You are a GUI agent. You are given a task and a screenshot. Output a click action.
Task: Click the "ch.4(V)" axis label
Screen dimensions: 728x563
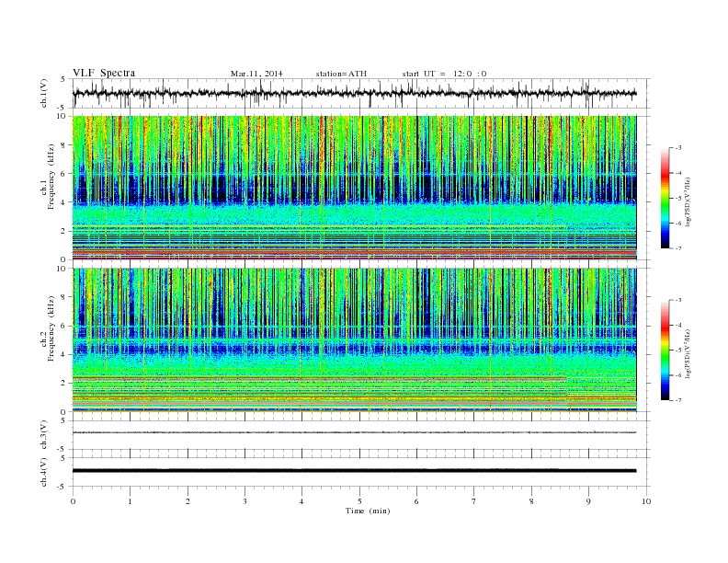coord(44,472)
